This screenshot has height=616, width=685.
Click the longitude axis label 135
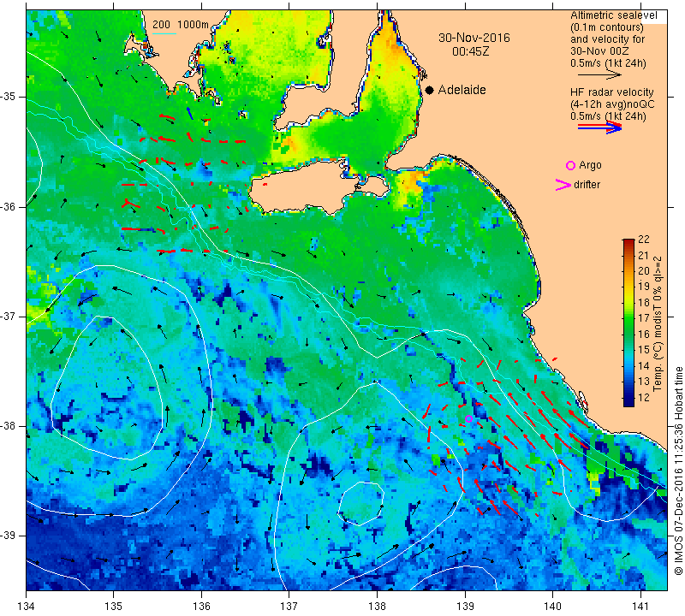[x=114, y=607]
